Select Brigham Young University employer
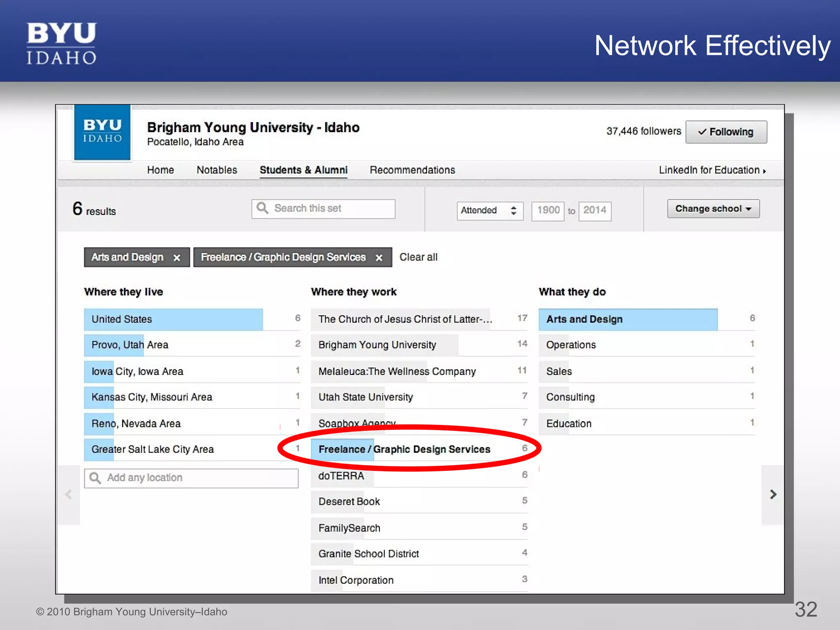 point(419,345)
